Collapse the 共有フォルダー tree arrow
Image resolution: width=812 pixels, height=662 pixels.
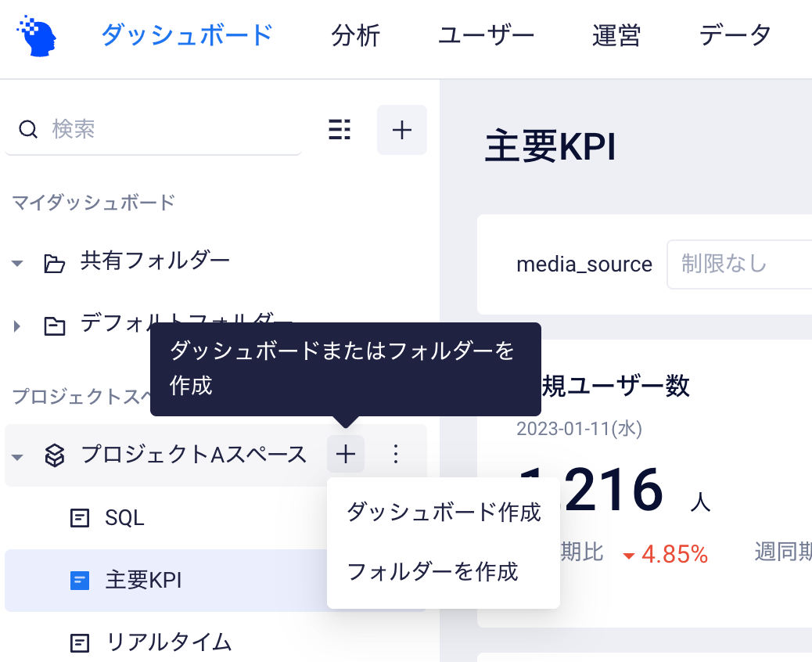pyautogui.click(x=17, y=263)
